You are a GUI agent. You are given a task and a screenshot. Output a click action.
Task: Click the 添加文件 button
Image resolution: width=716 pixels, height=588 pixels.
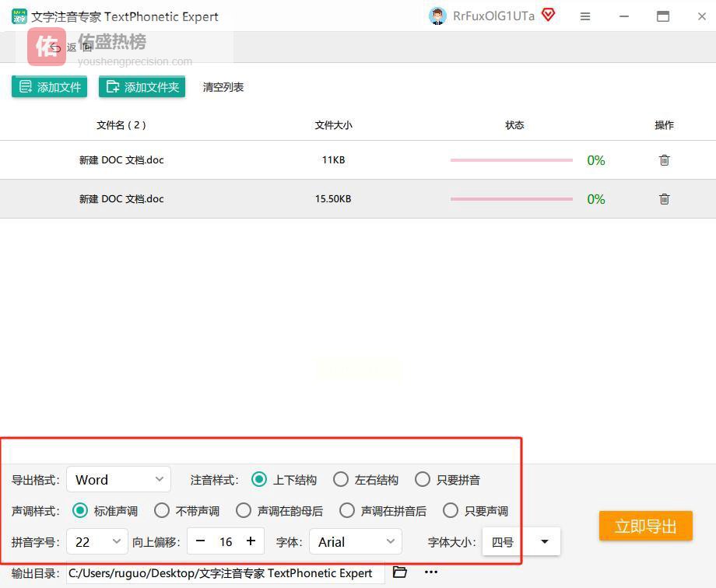point(50,87)
